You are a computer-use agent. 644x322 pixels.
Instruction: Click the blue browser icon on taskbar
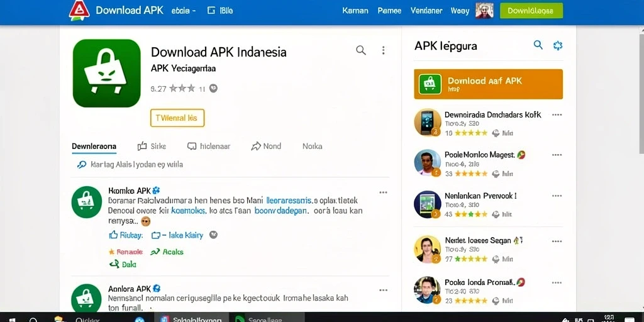pos(140,319)
